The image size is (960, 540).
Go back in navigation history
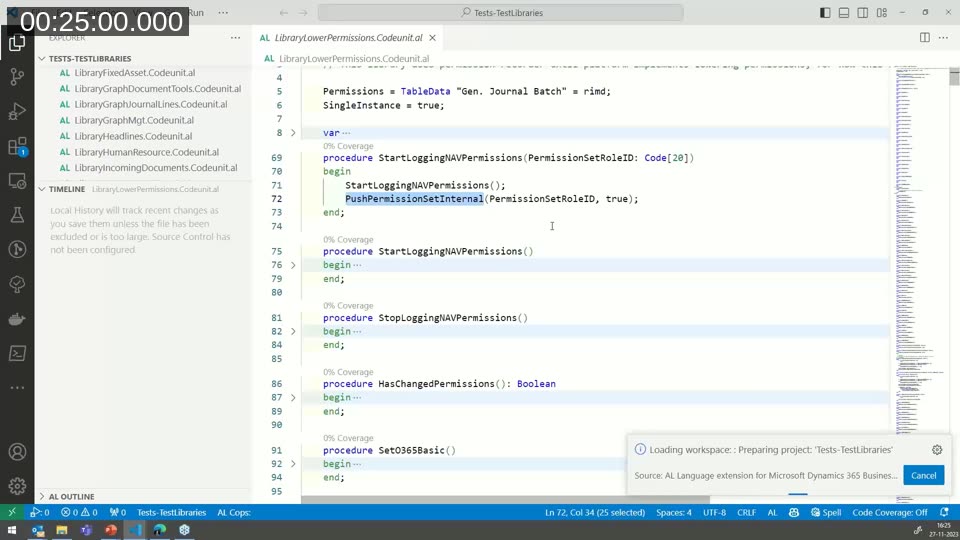click(283, 12)
